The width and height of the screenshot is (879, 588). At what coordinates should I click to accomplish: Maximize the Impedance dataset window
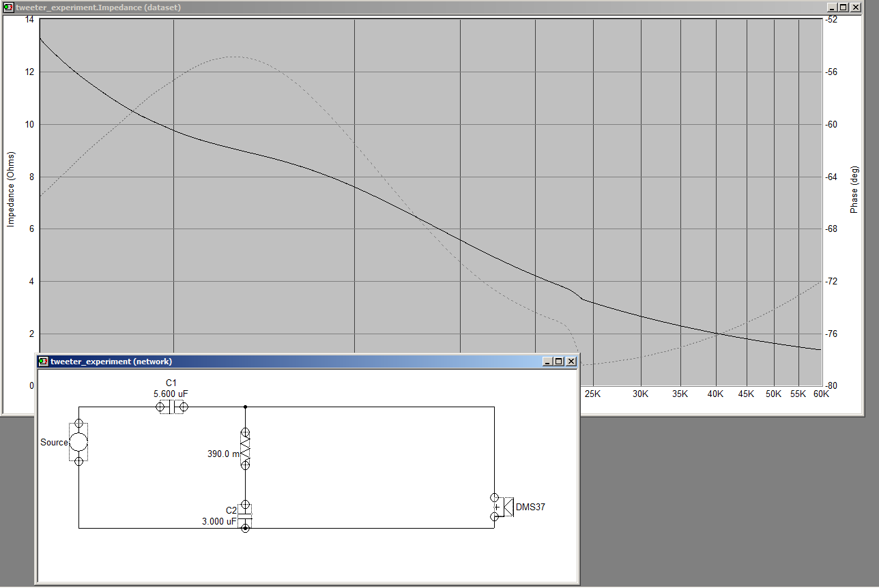coord(844,8)
